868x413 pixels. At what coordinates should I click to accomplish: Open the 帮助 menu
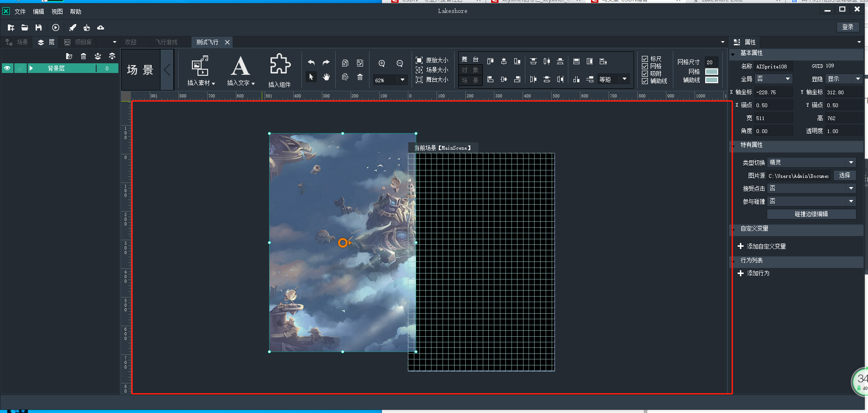coord(75,12)
